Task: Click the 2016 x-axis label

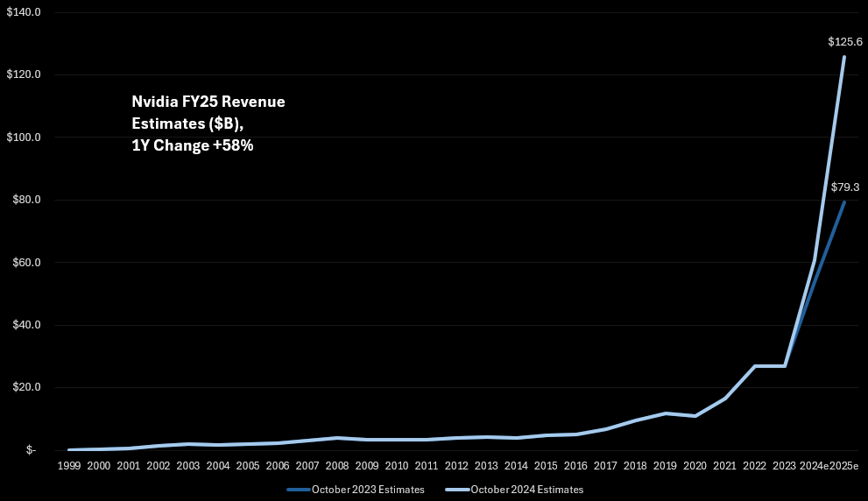Action: click(575, 466)
